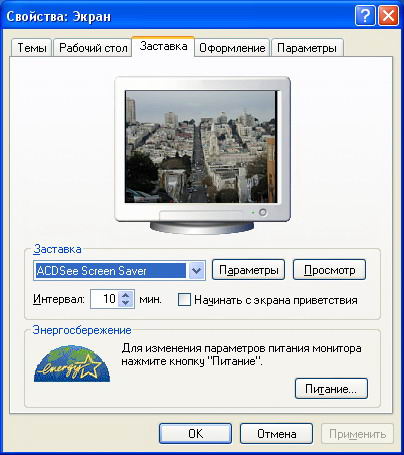Click the Energy Star logo icon
The width and height of the screenshot is (404, 455).
72,363
